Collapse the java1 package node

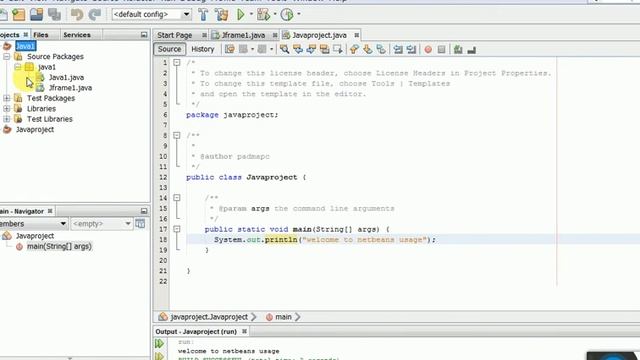[x=18, y=67]
